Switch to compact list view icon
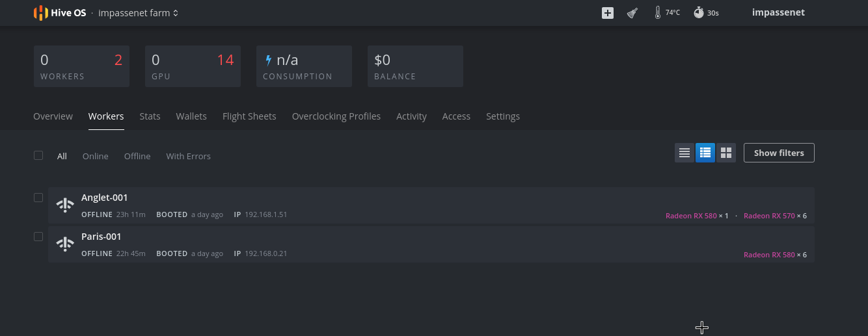The width and height of the screenshot is (868, 336). pyautogui.click(x=685, y=153)
